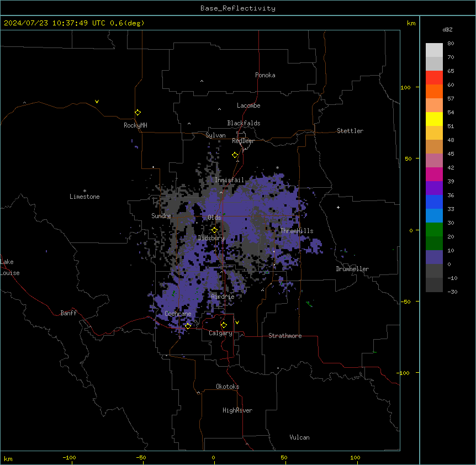Click the RedDeer city label
The image size is (476, 465).
point(243,141)
